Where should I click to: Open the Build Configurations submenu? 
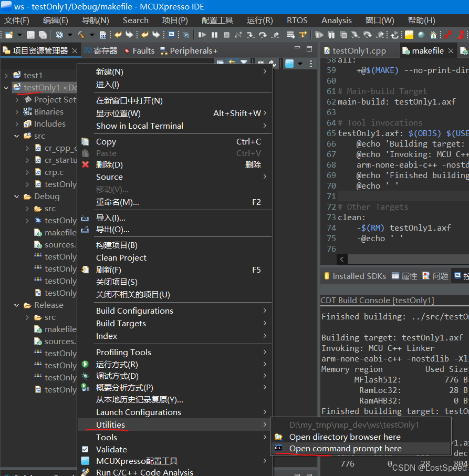[175, 311]
